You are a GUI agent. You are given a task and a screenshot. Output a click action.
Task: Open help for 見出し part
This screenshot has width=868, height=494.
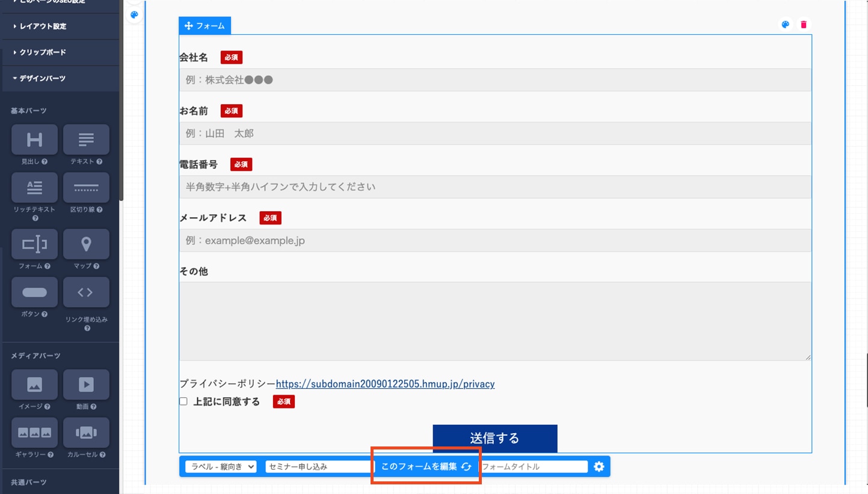(x=45, y=162)
